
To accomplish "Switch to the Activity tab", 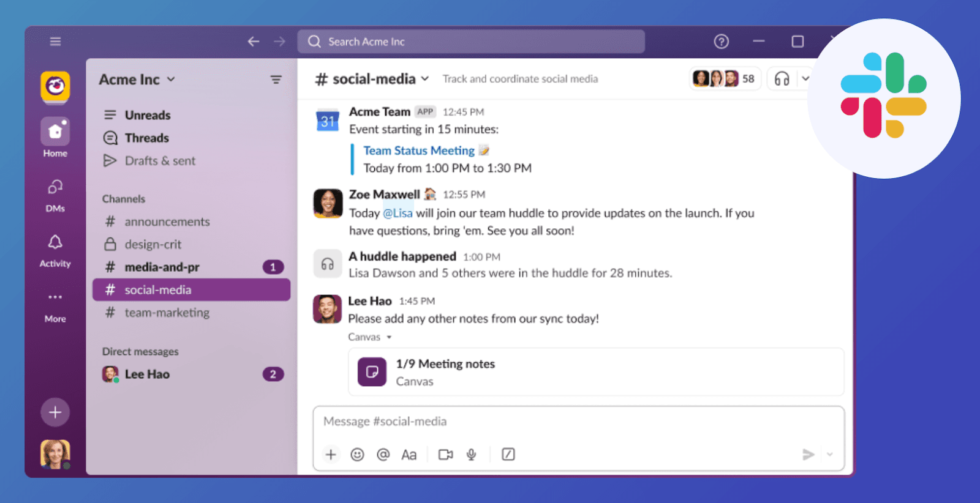I will [55, 251].
